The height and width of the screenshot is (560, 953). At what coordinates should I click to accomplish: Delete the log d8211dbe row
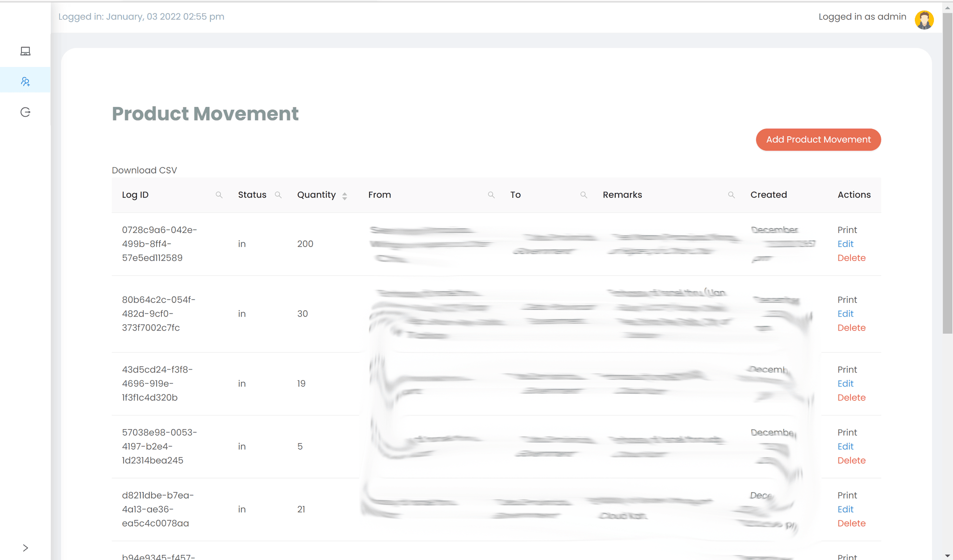pos(852,523)
